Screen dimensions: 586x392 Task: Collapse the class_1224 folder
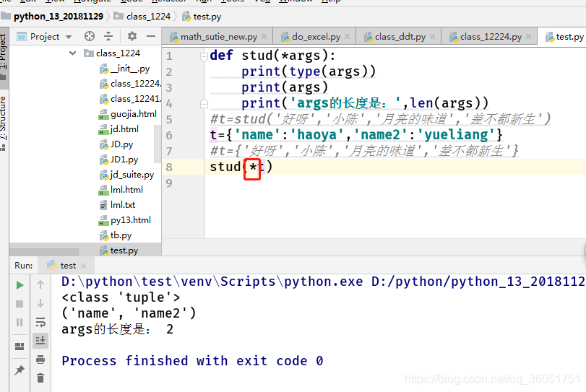(x=72, y=53)
